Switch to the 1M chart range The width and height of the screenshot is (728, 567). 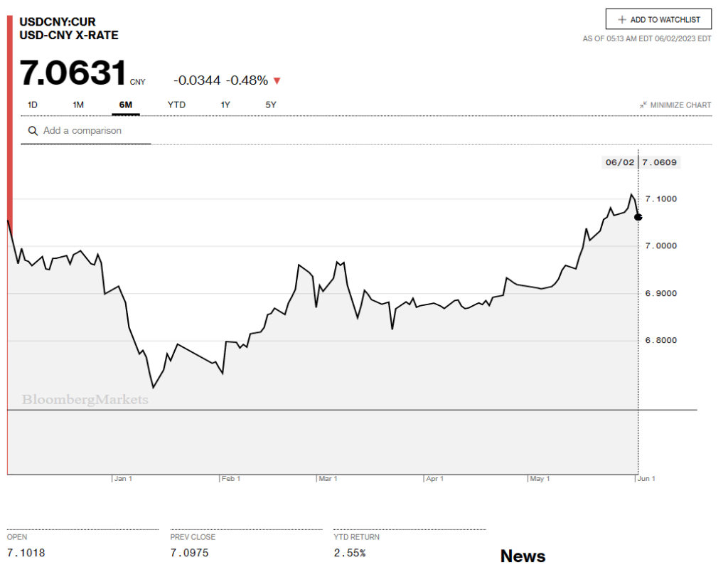coord(78,105)
